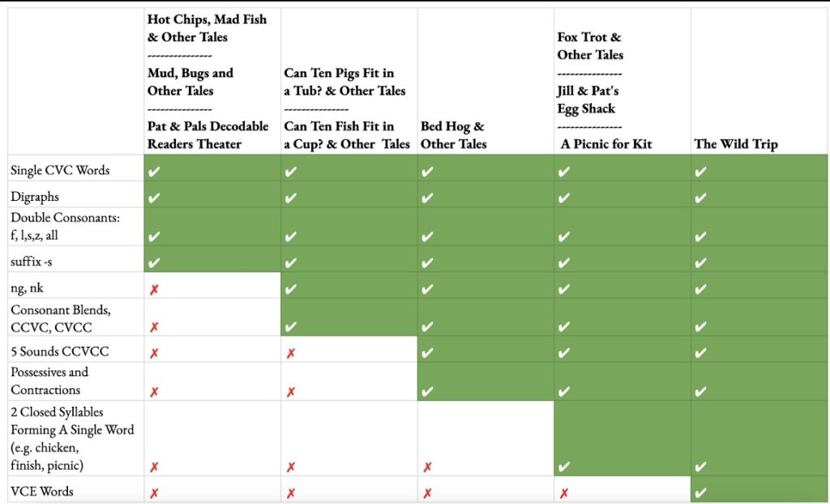
Task: Click the red X for 2 Closed Syllables under Bed Hog
Action: tap(428, 467)
